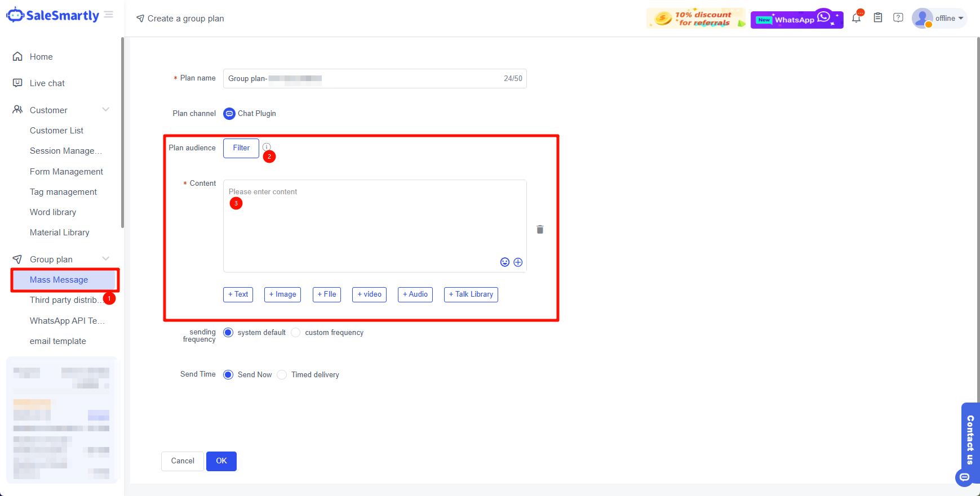Click the Home label in sidebar
980x496 pixels.
pyautogui.click(x=41, y=57)
